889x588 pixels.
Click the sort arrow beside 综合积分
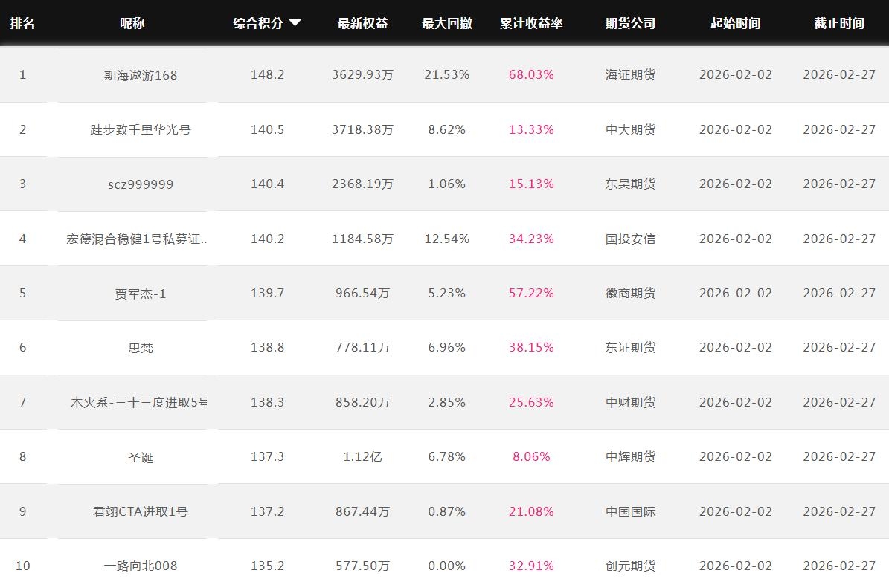[x=295, y=22]
